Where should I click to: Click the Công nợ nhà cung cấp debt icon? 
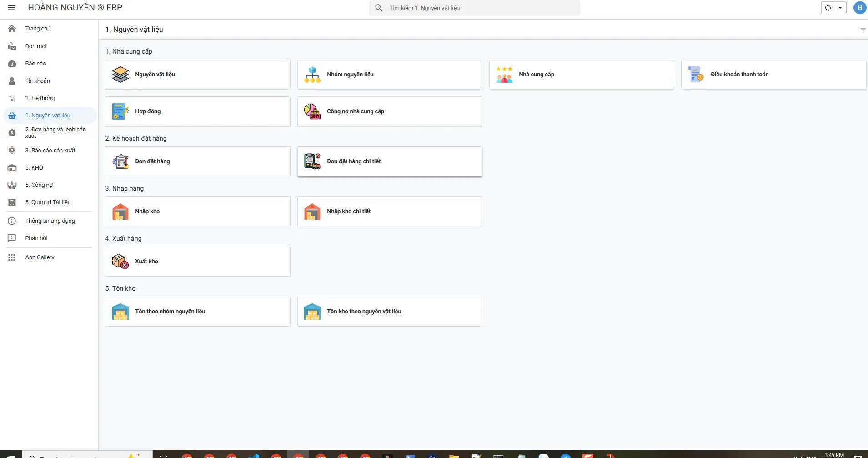(312, 111)
